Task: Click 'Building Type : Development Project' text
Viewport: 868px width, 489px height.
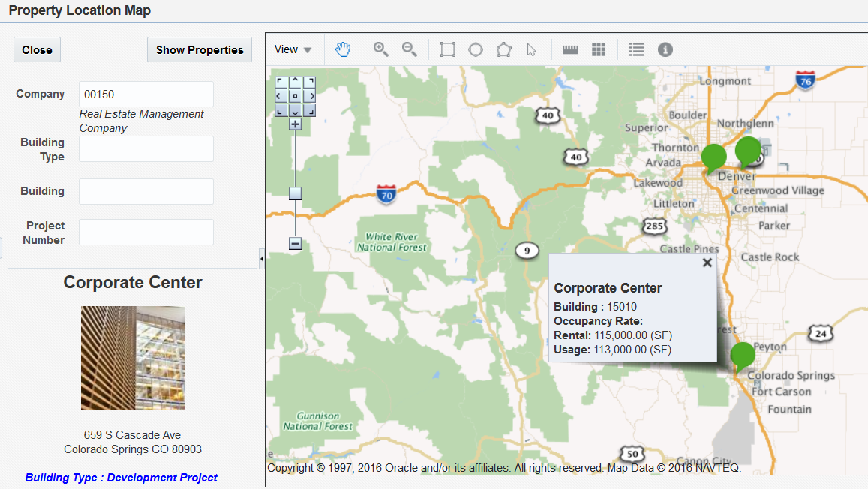Action: 122,478
